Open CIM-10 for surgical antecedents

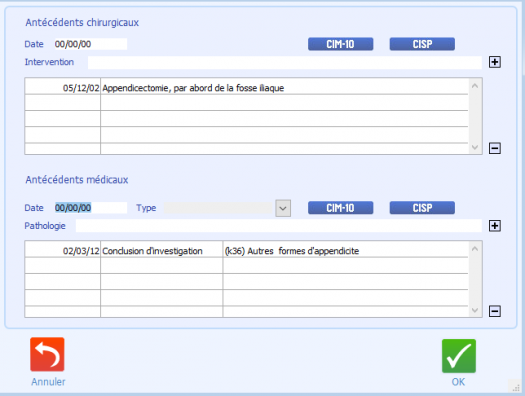(x=341, y=44)
